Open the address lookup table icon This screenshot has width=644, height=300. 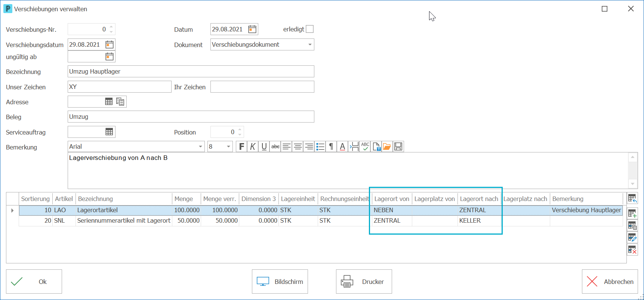(109, 102)
